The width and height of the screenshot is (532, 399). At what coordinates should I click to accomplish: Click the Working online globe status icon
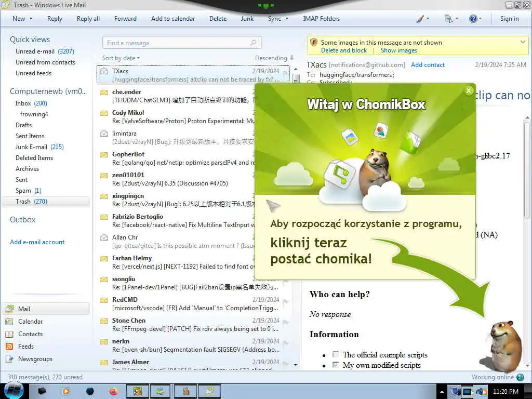(x=520, y=377)
